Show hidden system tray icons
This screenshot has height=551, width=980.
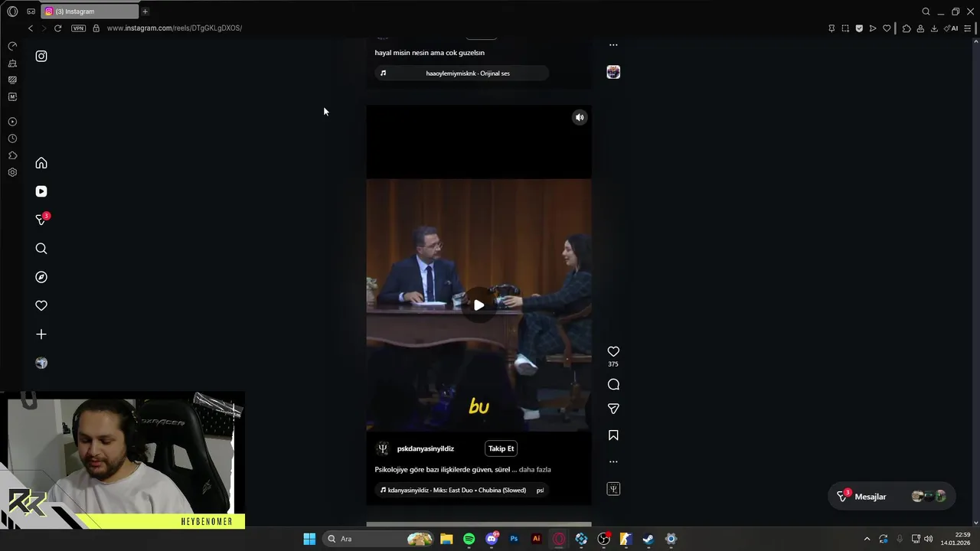point(867,539)
